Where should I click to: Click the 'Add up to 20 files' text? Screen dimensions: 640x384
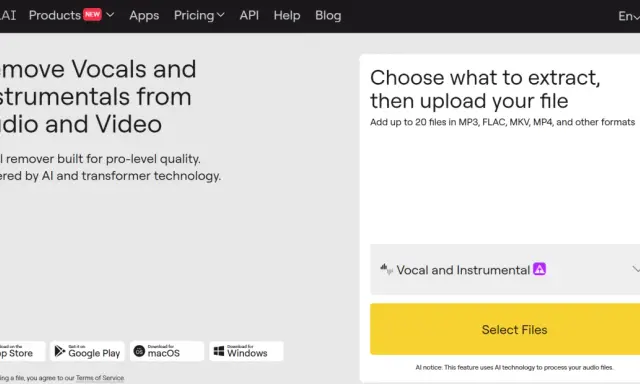502,122
